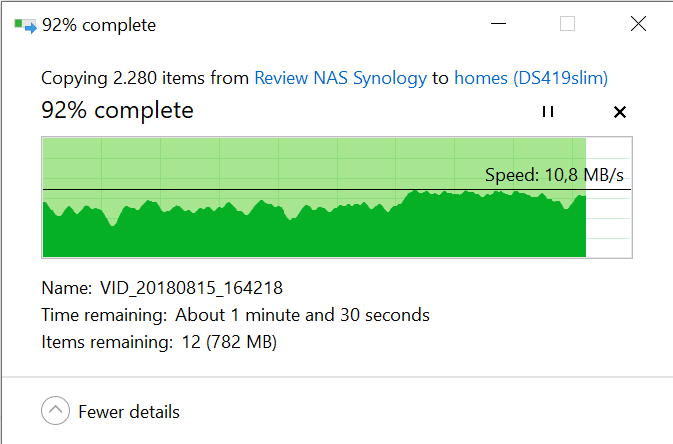The height and width of the screenshot is (444, 673).
Task: Minimize the copy progress window
Action: tap(498, 24)
